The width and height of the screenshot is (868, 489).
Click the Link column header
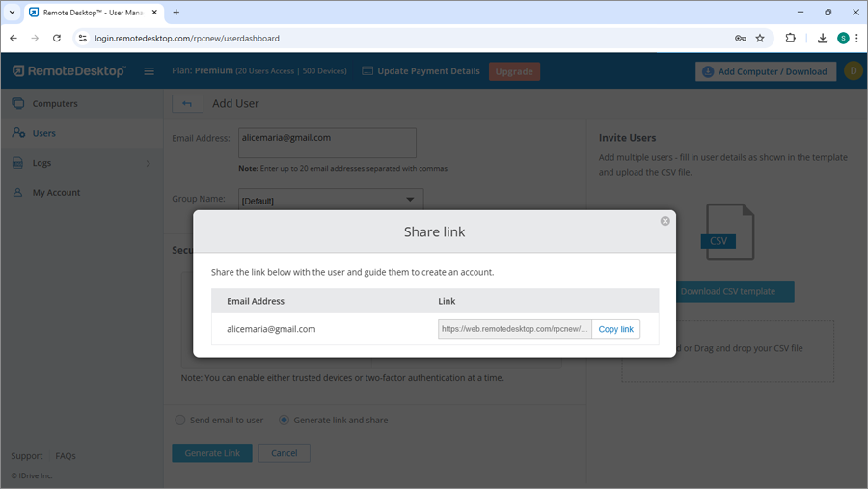click(x=447, y=301)
